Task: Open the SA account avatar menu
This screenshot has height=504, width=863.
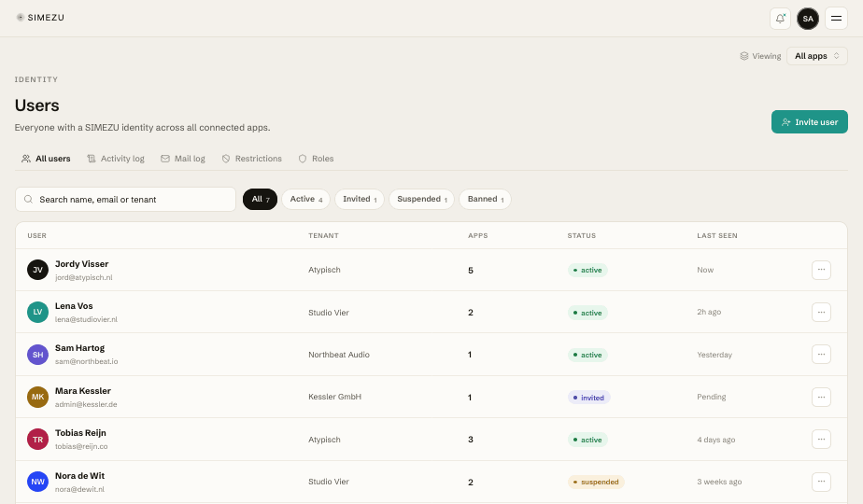Action: [x=808, y=18]
